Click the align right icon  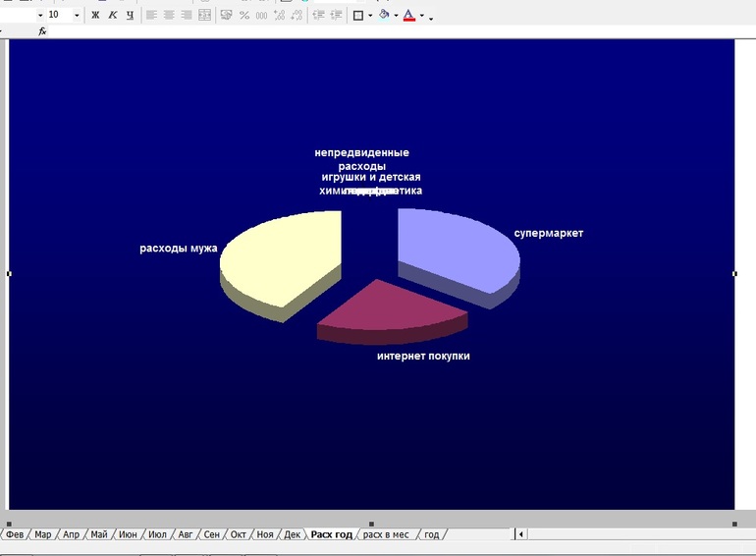[x=187, y=15]
